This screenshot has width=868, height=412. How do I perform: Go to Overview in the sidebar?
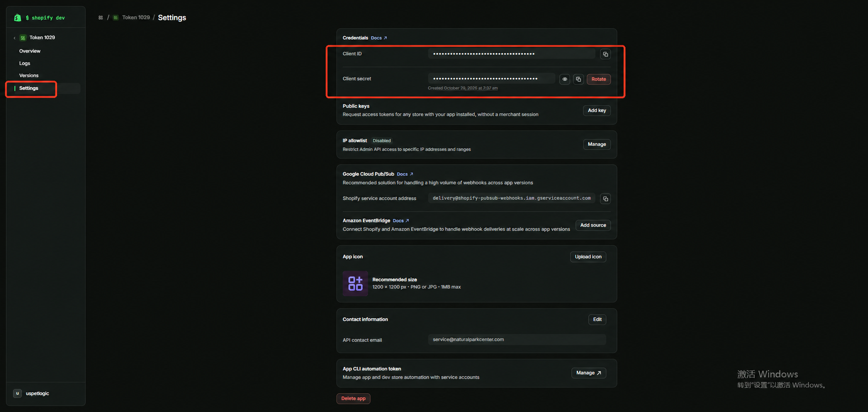click(x=30, y=51)
